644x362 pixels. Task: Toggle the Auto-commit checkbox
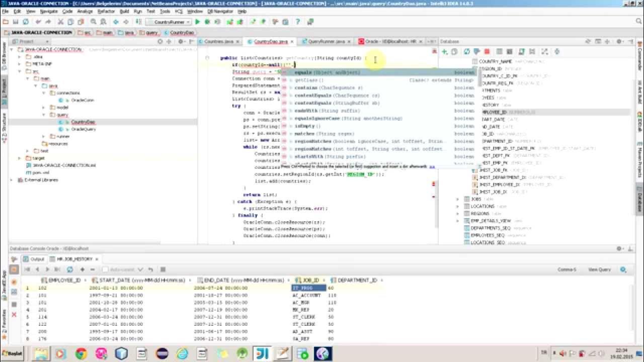click(105, 269)
